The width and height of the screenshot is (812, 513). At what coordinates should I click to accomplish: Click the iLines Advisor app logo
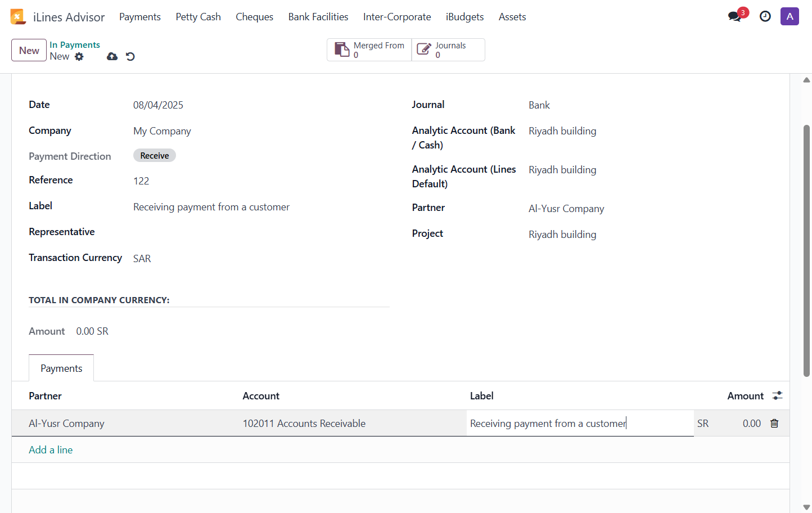point(18,17)
